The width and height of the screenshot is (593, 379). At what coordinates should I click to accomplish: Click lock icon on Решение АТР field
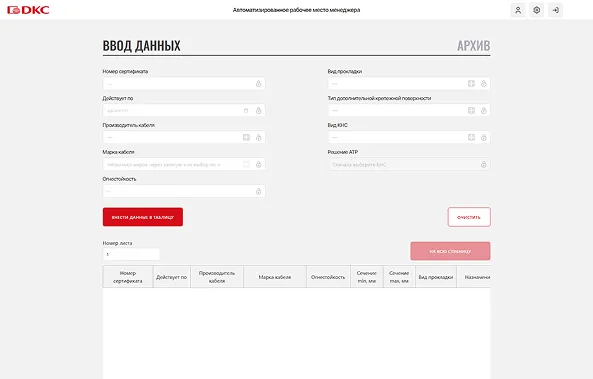(x=484, y=164)
